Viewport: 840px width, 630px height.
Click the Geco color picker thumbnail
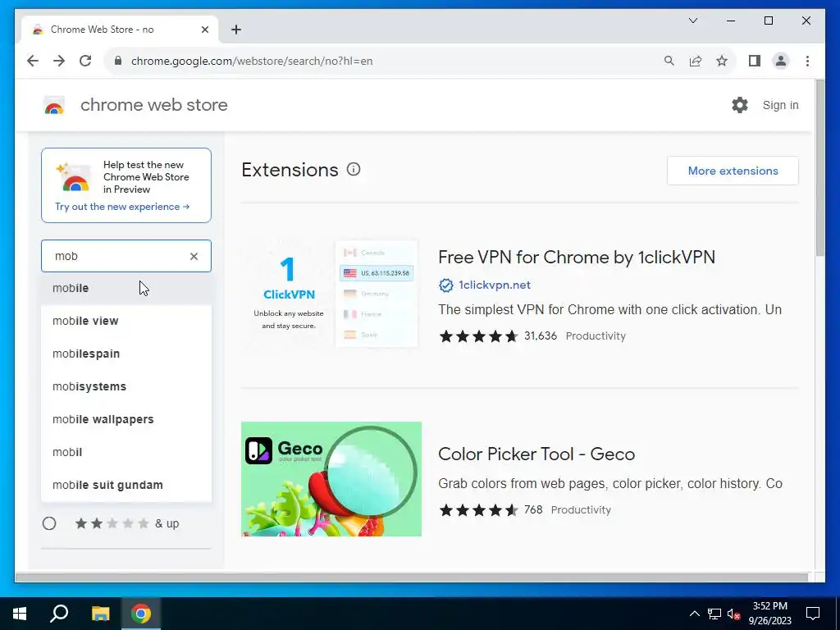click(331, 479)
